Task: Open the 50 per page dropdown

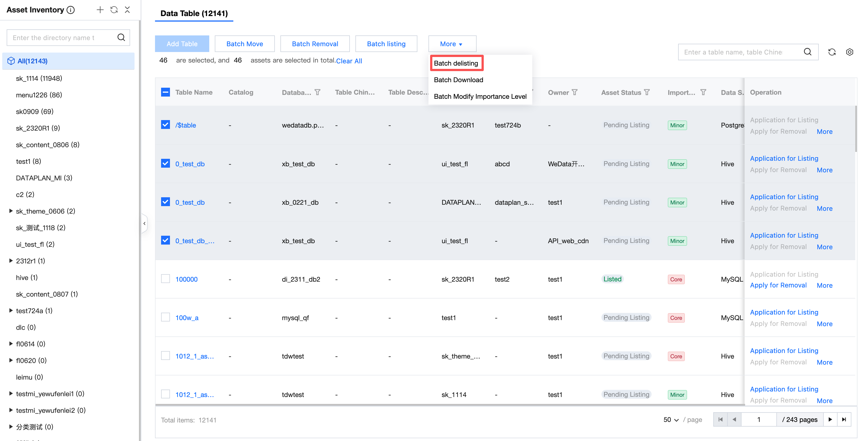Action: point(671,419)
